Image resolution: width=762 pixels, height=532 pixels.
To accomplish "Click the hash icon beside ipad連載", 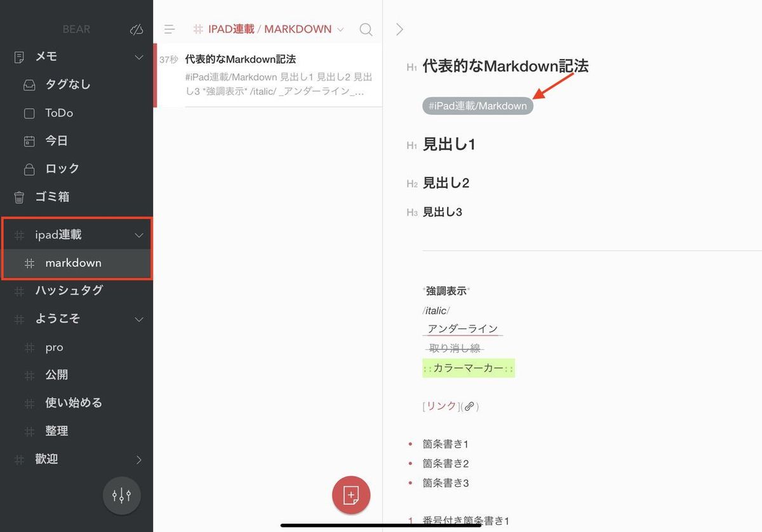I will [x=19, y=235].
